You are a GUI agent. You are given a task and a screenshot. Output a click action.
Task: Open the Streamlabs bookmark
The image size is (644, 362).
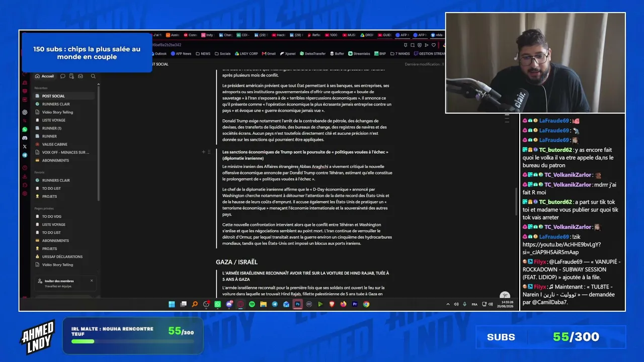point(359,54)
